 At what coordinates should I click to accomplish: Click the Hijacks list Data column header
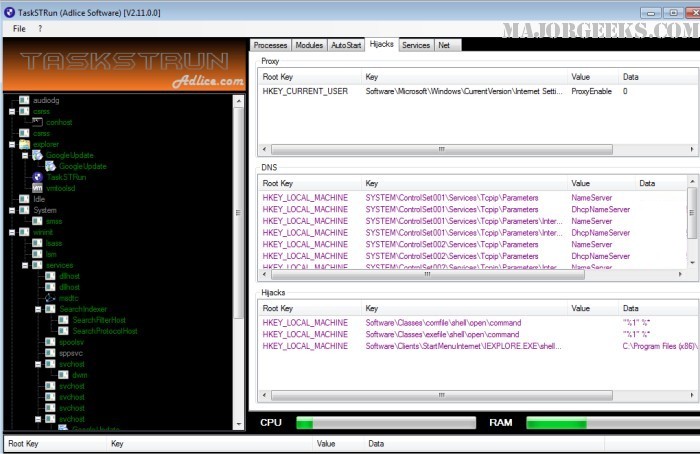point(658,308)
